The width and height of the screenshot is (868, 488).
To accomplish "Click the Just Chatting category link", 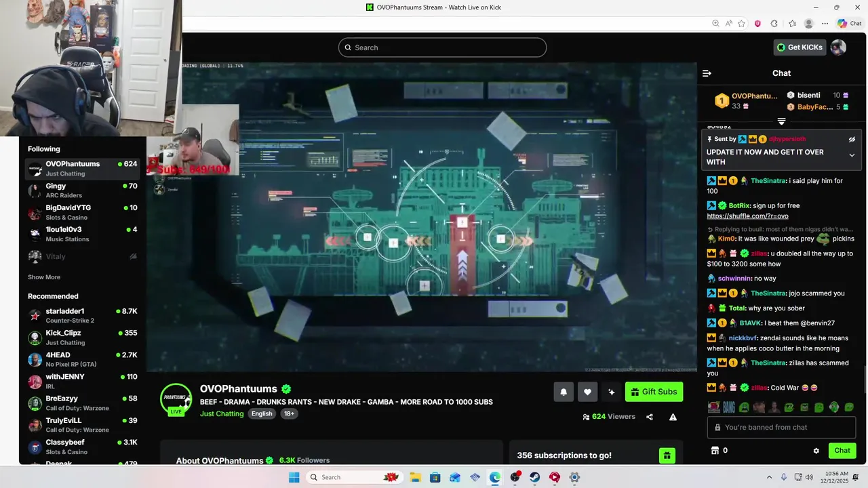I will pyautogui.click(x=222, y=413).
